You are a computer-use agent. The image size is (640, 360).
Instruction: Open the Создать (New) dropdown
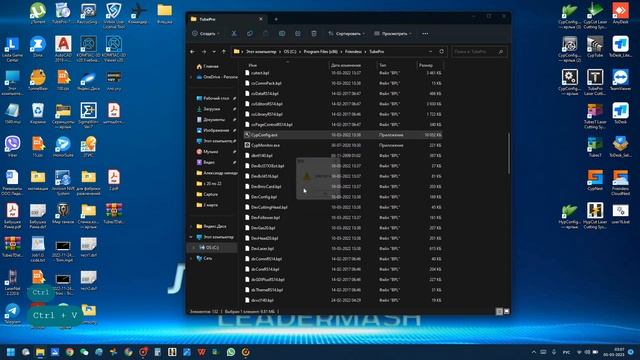pyautogui.click(x=206, y=33)
